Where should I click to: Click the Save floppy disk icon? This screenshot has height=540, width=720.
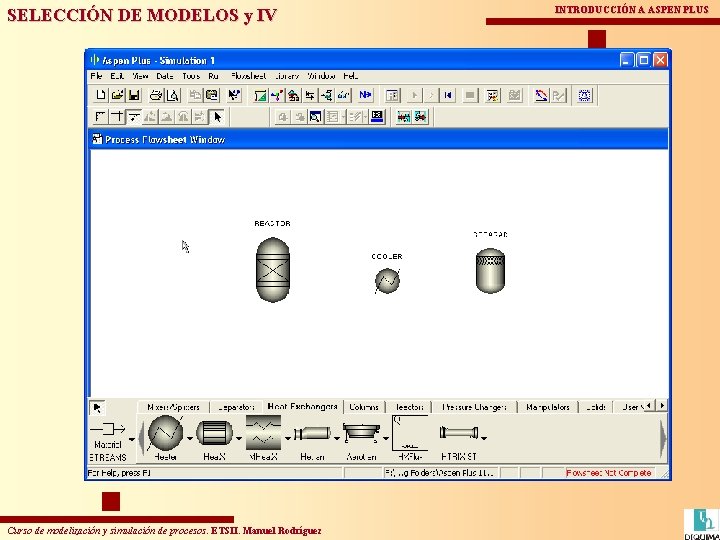tap(134, 95)
